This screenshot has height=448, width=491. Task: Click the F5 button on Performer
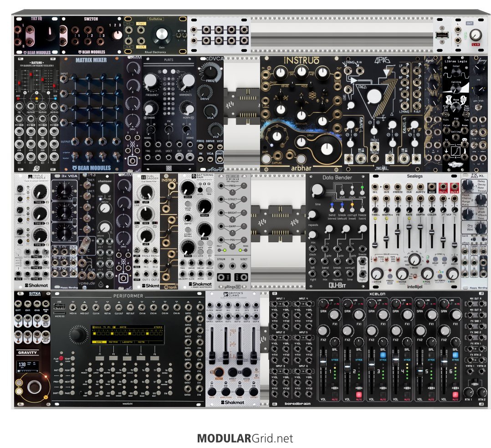click(155, 358)
